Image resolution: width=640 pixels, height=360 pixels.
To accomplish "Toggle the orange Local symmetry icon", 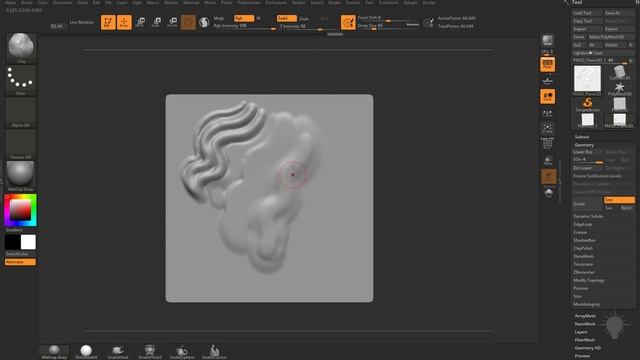I will (x=547, y=96).
